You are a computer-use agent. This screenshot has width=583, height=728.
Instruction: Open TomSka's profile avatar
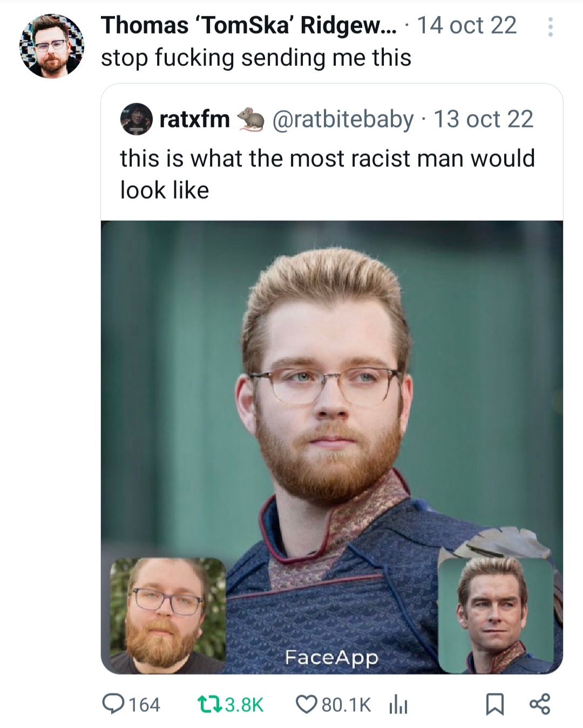[52, 45]
